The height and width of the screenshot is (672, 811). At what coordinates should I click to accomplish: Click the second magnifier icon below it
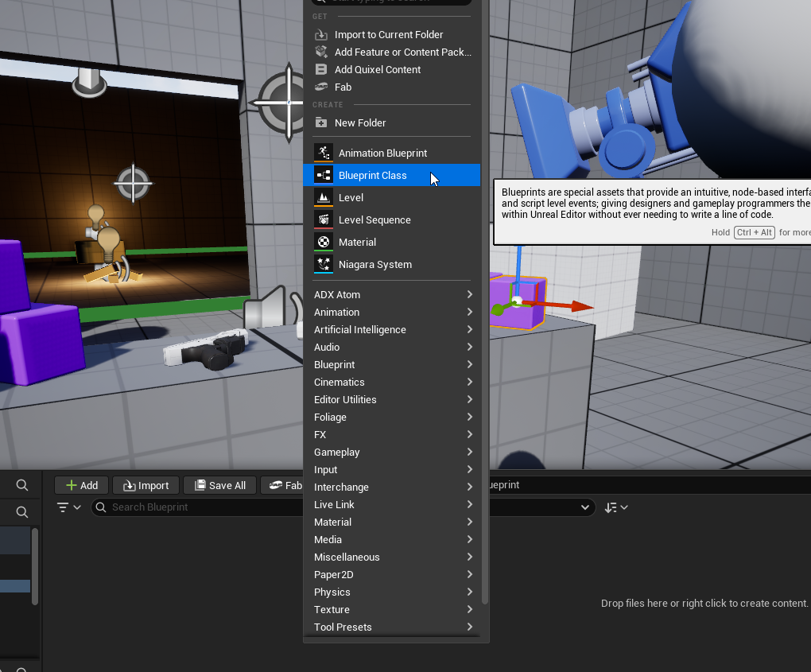coord(21,512)
